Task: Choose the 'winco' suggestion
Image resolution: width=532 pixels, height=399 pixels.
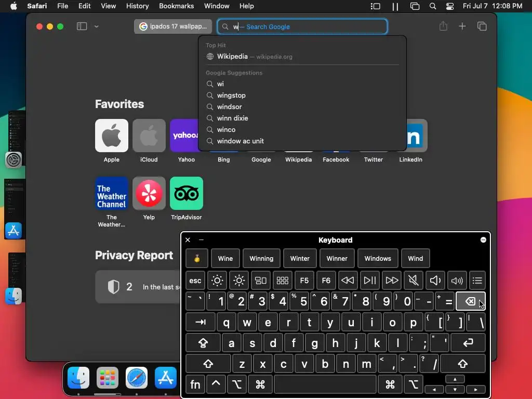Action: tap(302, 129)
